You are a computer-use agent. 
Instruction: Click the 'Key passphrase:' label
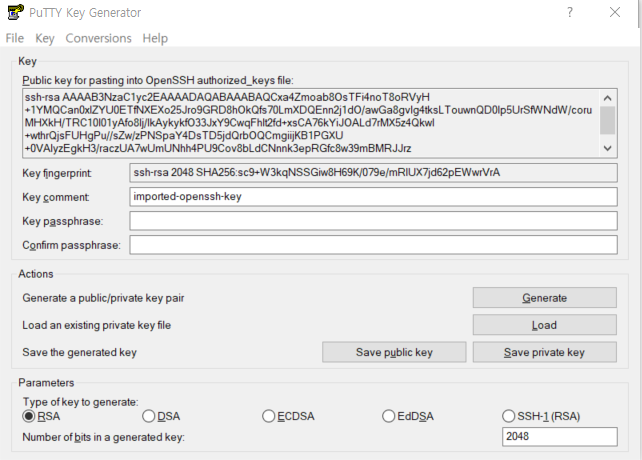point(63,221)
